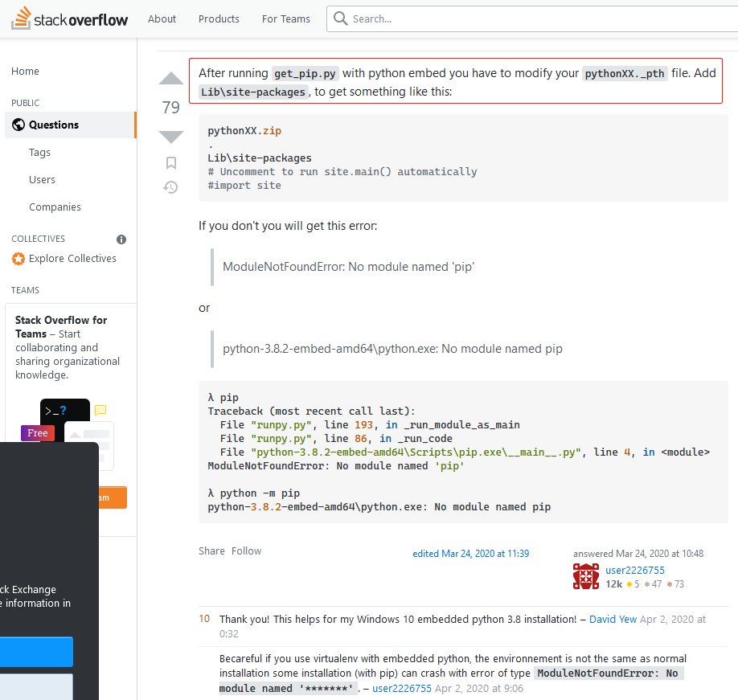738x700 pixels.
Task: Click user2226755's avatar image
Action: [586, 577]
